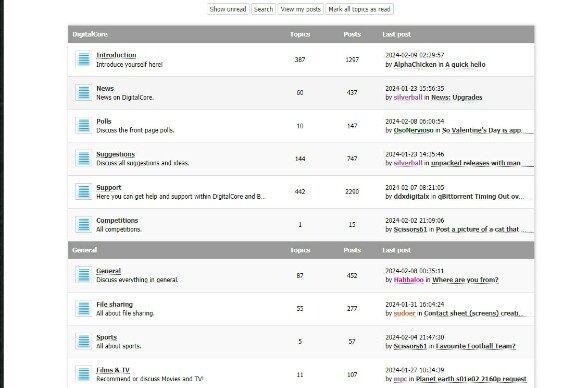This screenshot has width=575, height=388.
Task: Mark all topics as read
Action: click(359, 9)
